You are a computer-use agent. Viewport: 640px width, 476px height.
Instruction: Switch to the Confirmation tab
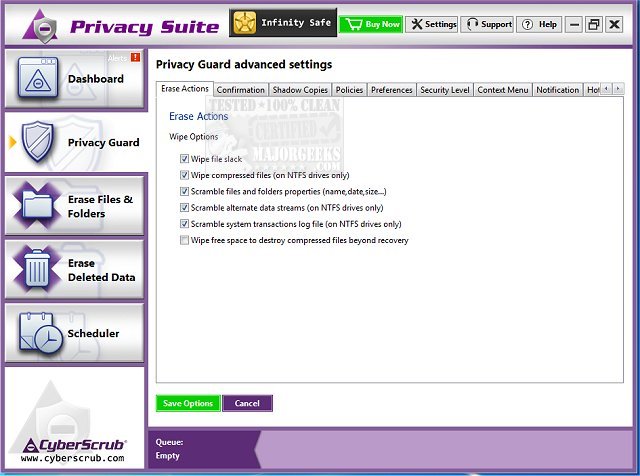pos(240,90)
